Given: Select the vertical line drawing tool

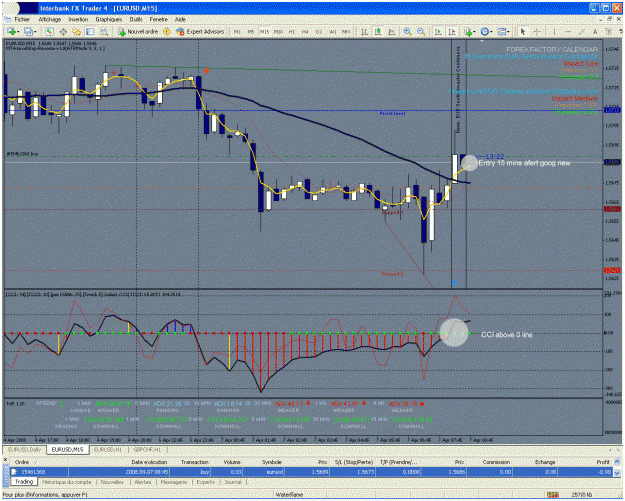Looking at the screenshot, I should coord(554,31).
